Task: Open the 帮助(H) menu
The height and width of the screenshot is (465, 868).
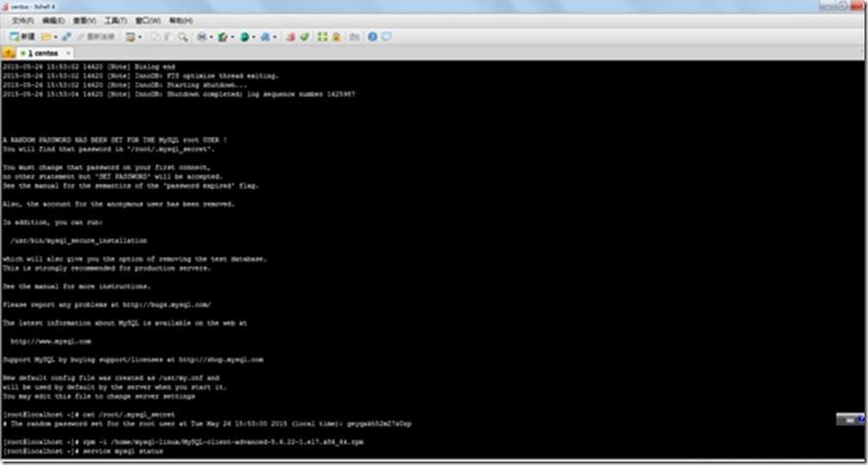Action: click(181, 21)
